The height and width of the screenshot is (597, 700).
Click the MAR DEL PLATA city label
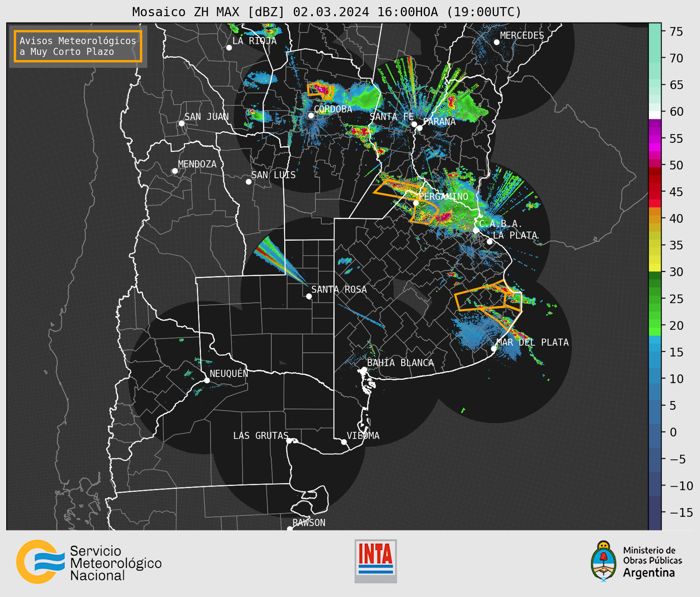[532, 343]
